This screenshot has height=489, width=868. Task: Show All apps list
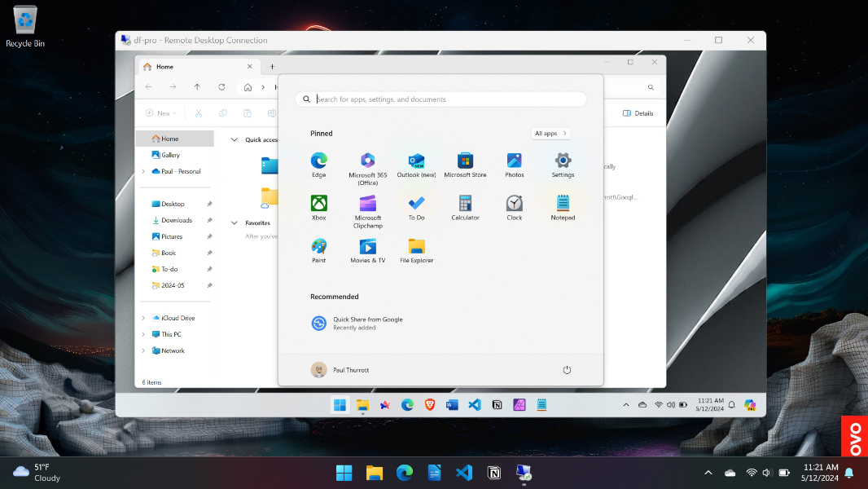550,134
